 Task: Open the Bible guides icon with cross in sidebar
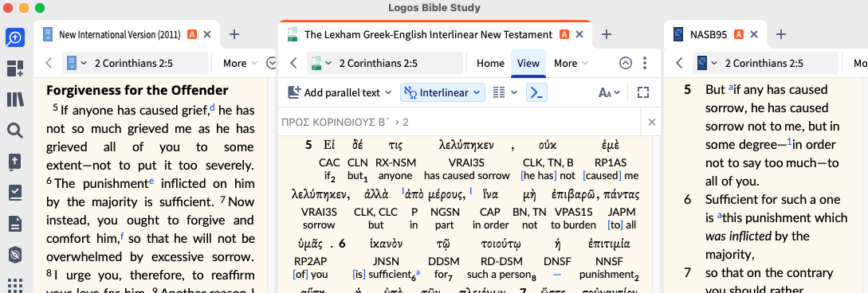click(x=15, y=162)
